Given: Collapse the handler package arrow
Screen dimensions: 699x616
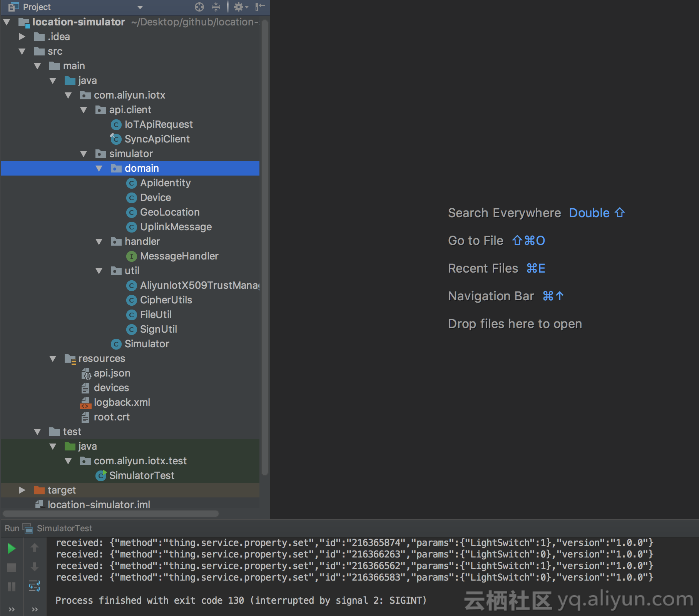Looking at the screenshot, I should pyautogui.click(x=99, y=242).
